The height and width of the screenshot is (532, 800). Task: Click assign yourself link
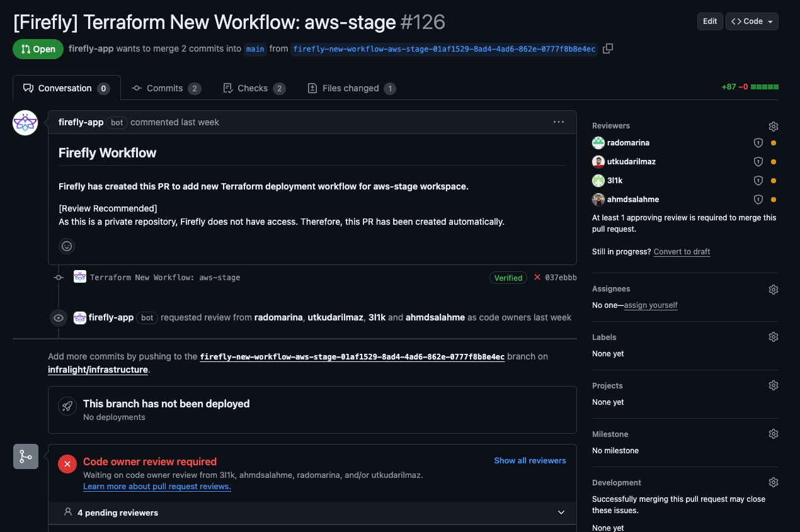click(651, 305)
